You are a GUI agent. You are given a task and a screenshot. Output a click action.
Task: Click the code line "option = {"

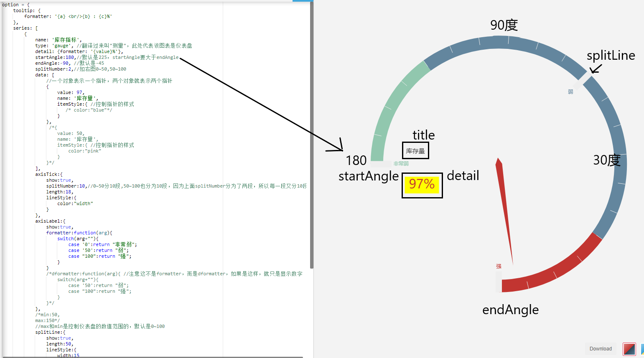(16, 5)
